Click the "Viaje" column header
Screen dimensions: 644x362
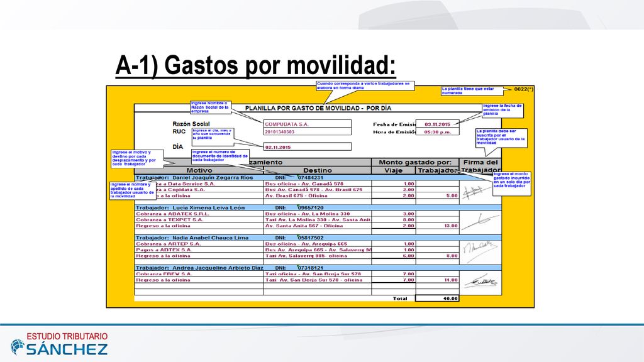click(x=394, y=170)
